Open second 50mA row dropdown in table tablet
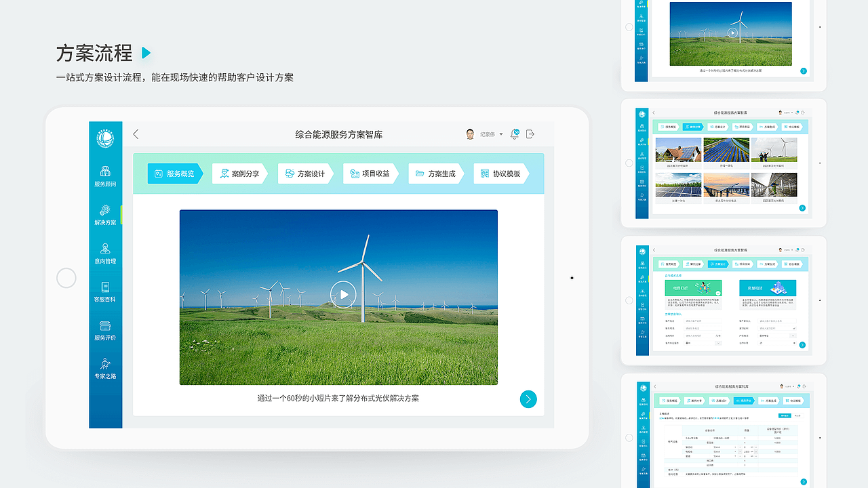 724,451
